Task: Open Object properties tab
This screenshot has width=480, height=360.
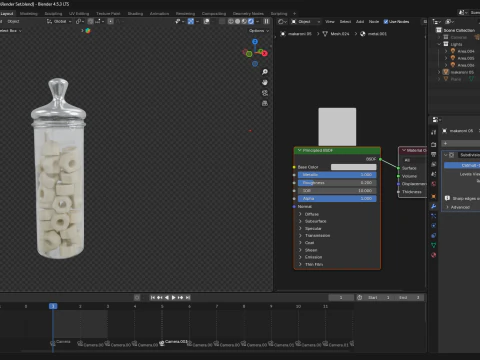Action: point(433,196)
